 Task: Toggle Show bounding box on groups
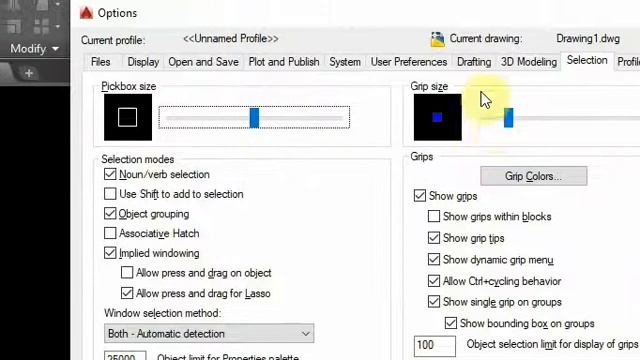tap(451, 323)
